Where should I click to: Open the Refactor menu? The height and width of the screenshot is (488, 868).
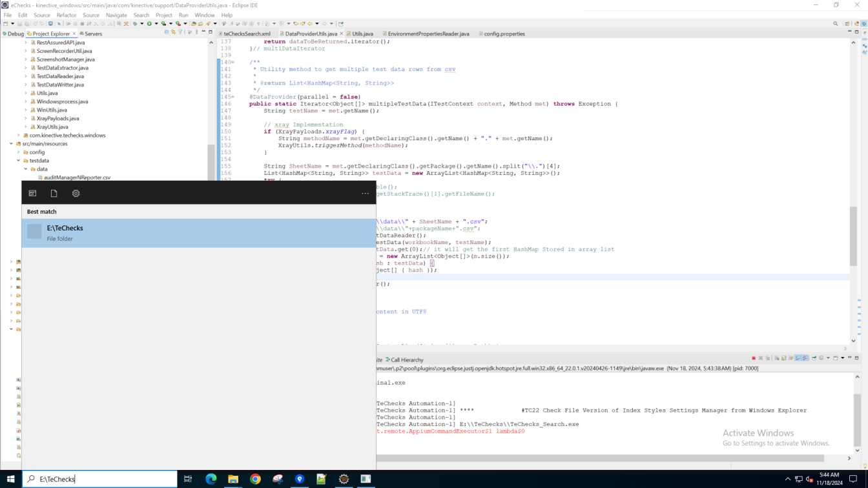[67, 15]
